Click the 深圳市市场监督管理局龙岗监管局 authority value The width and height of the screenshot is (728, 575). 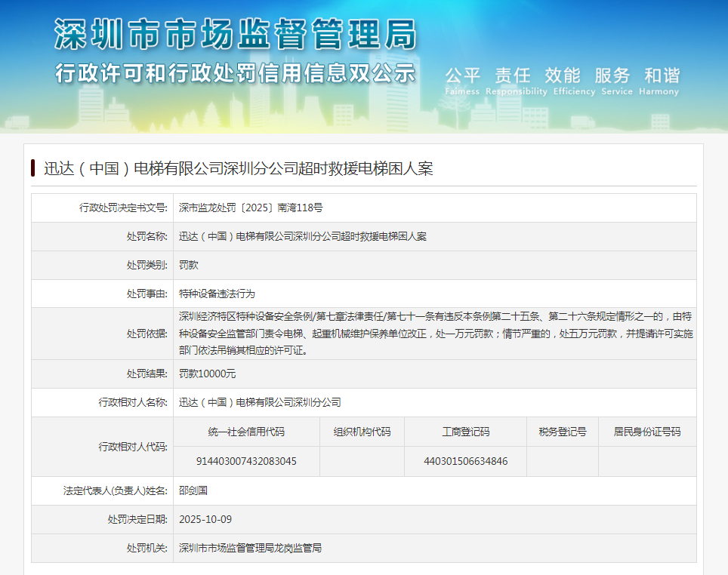click(x=251, y=548)
